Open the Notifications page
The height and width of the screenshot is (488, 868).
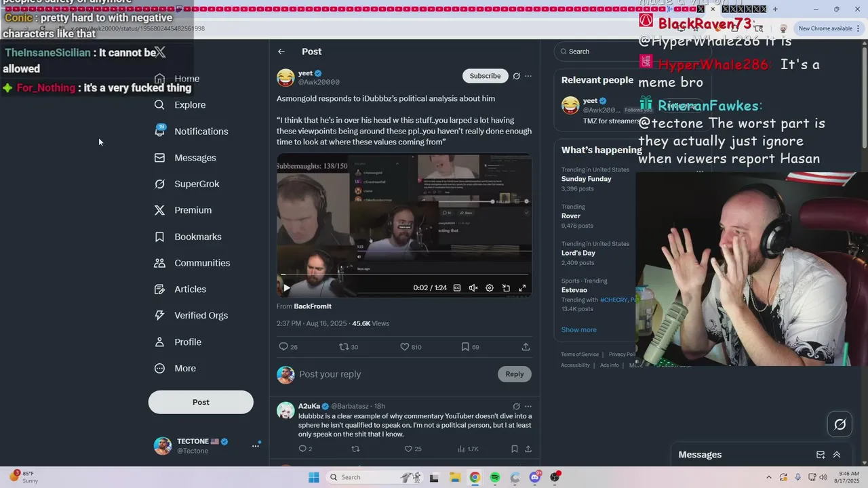pyautogui.click(x=191, y=131)
